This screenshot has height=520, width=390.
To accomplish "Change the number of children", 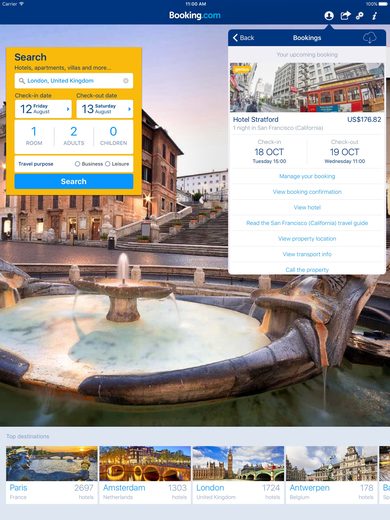I will (x=113, y=136).
